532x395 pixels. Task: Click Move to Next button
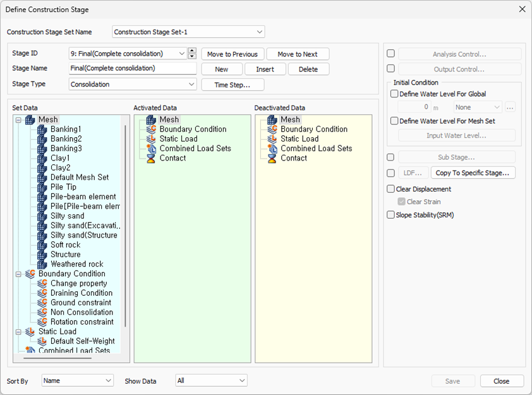[x=298, y=54]
